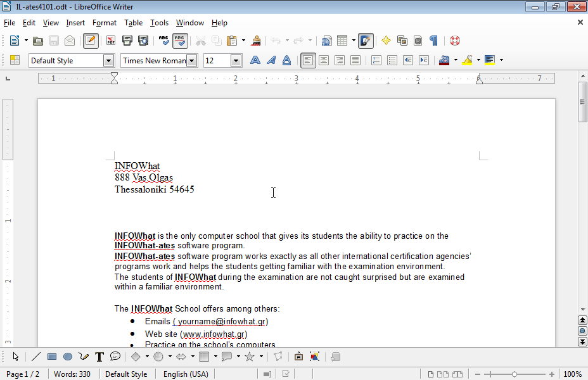Open Font Color dropdown arrow

456,60
